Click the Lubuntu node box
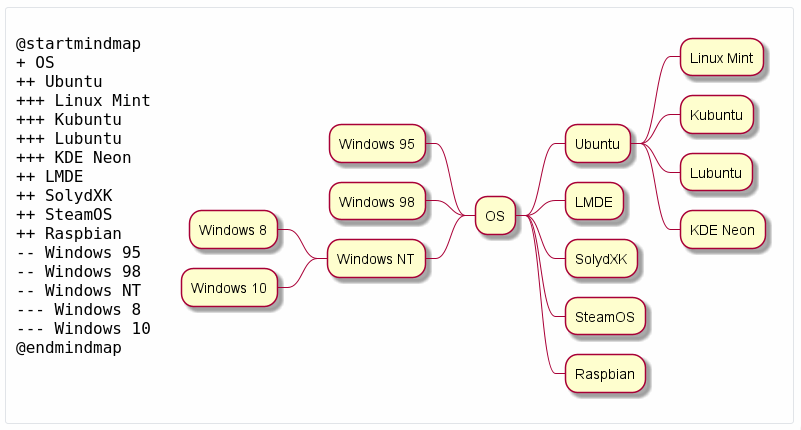Screen dimensions: 801x430 [715, 173]
